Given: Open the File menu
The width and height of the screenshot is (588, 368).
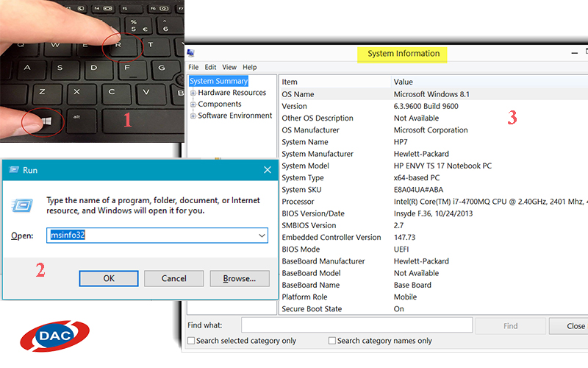Looking at the screenshot, I should 193,67.
